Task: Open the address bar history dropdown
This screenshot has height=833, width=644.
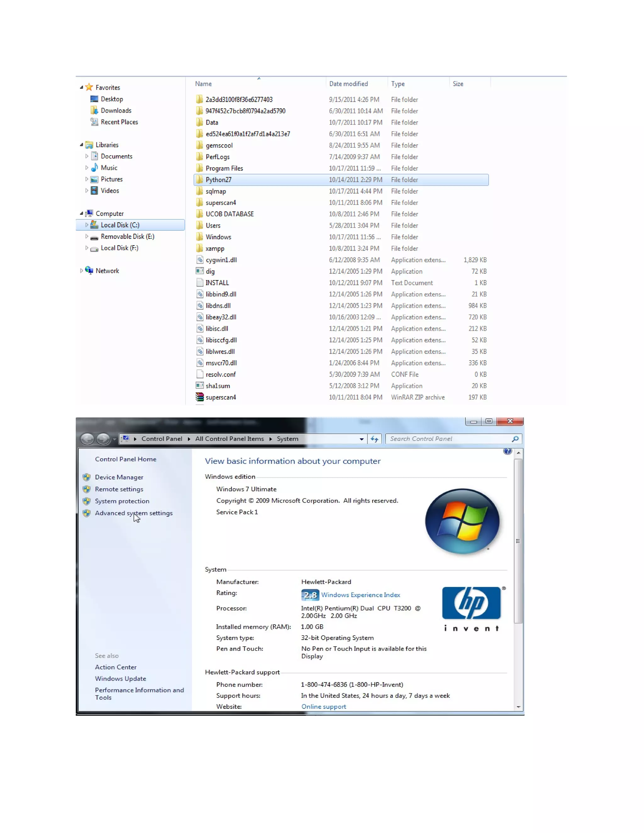Action: point(361,439)
